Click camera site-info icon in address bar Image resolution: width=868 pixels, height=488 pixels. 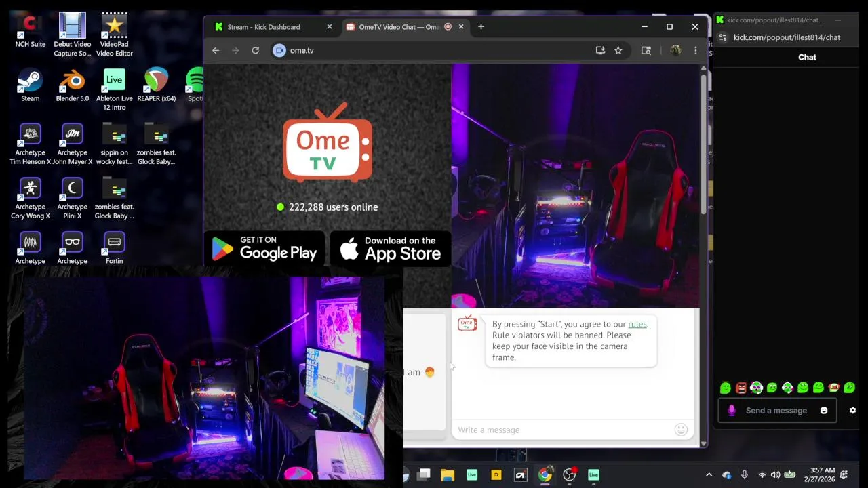point(279,50)
